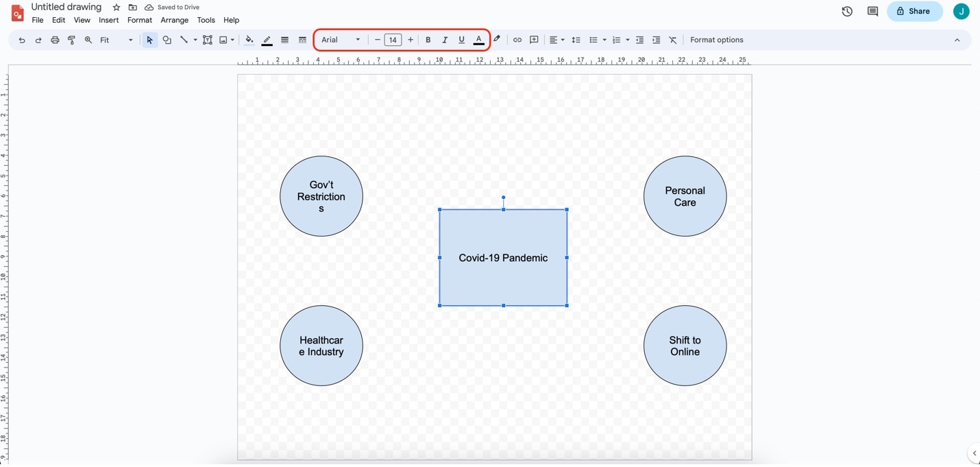Open the Fit zoom level dropdown
This screenshot has width=980, height=467.
(x=117, y=40)
